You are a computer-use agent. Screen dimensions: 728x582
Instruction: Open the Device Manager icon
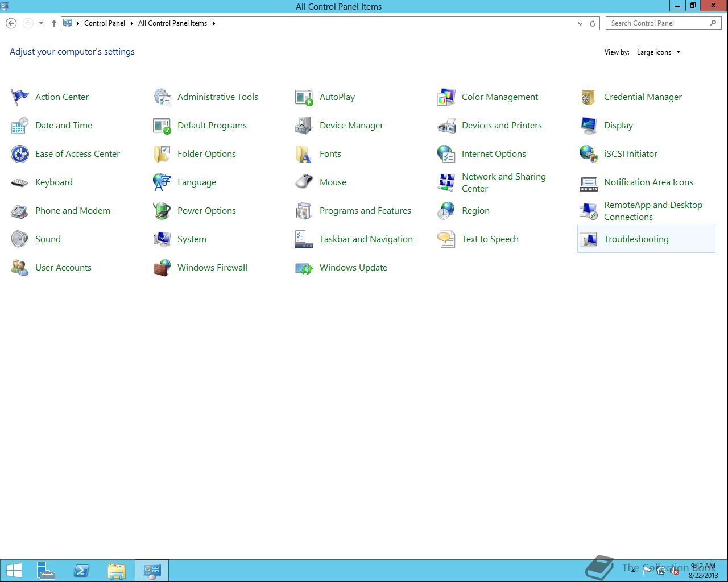[304, 126]
